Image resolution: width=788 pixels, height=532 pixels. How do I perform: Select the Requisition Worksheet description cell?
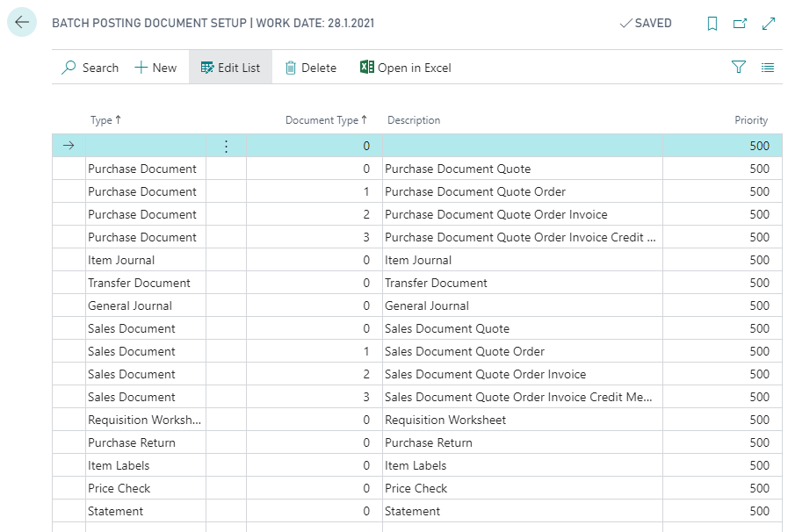[445, 420]
